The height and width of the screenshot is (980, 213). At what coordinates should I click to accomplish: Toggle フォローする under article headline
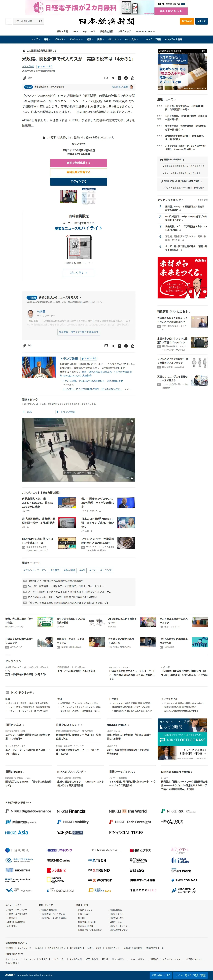pos(45,67)
